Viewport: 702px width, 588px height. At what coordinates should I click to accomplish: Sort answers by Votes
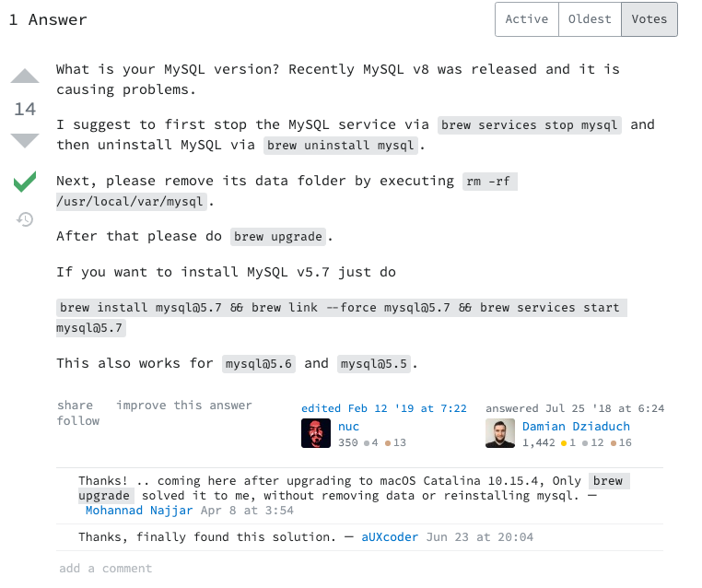[649, 19]
